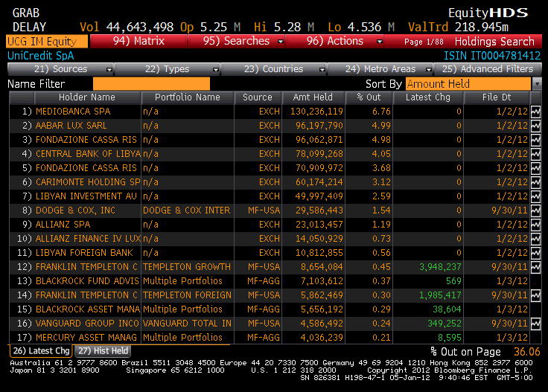Sort by % Out column header
The height and width of the screenshot is (392, 548).
pyautogui.click(x=369, y=97)
